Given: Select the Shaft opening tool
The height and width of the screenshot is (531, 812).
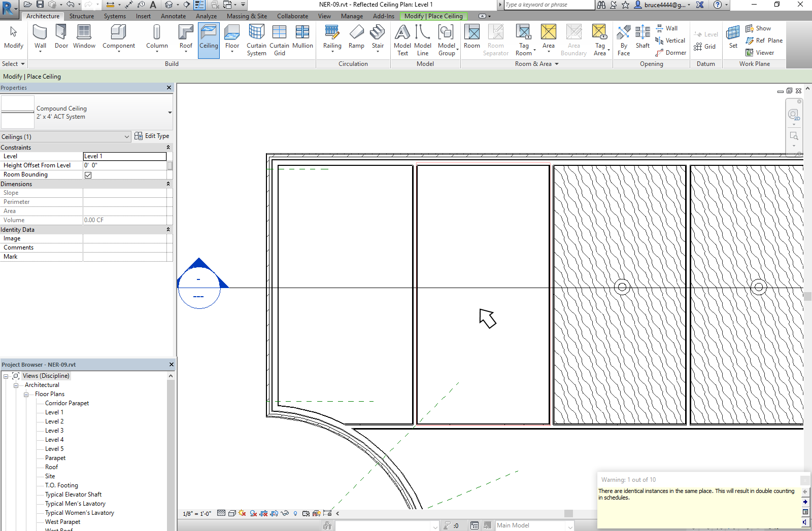Looking at the screenshot, I should [x=642, y=38].
